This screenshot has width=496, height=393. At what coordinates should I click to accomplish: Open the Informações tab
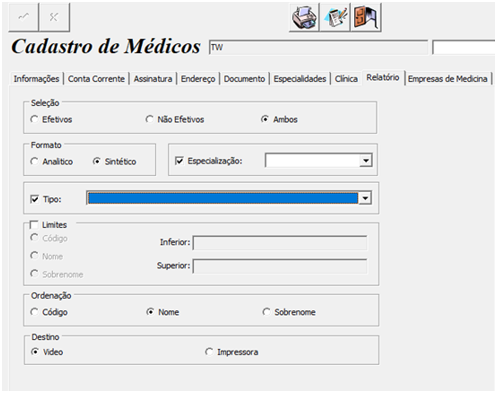36,79
